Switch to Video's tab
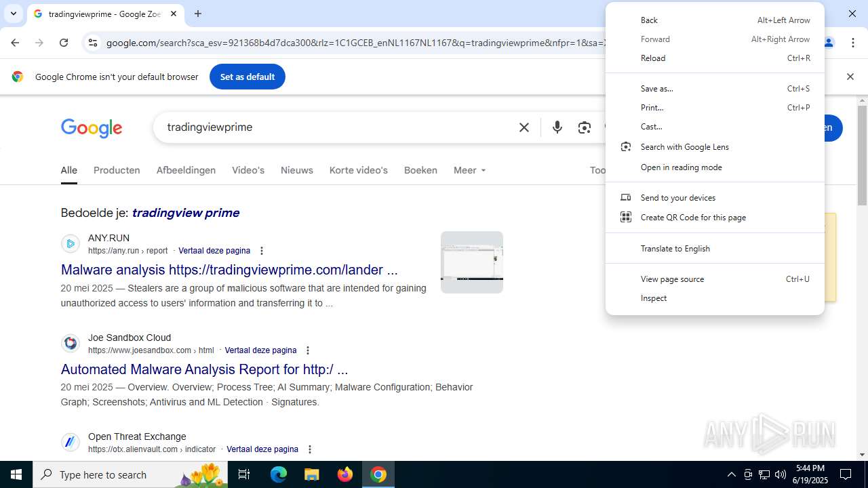This screenshot has height=488, width=868. click(x=248, y=170)
